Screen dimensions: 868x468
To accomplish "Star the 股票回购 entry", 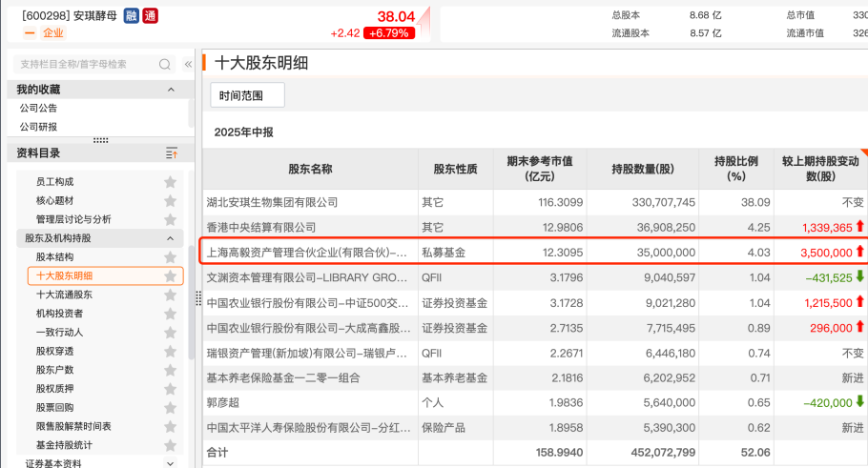I will point(170,407).
